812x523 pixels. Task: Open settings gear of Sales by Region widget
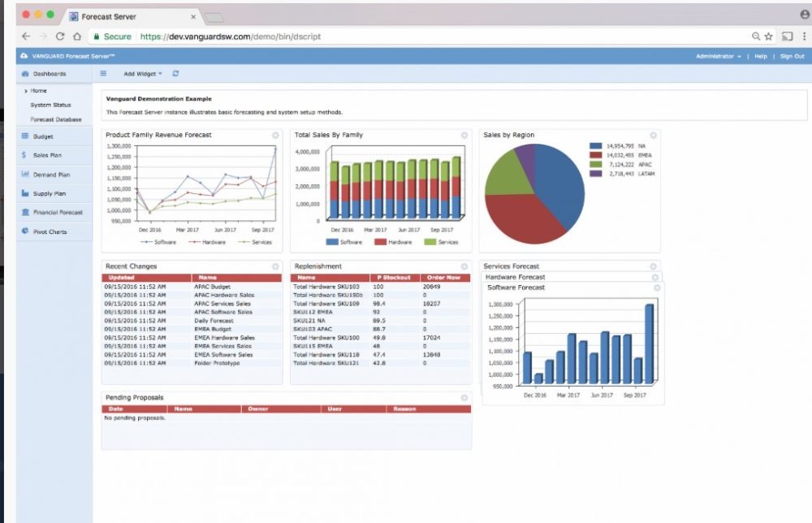(653, 135)
